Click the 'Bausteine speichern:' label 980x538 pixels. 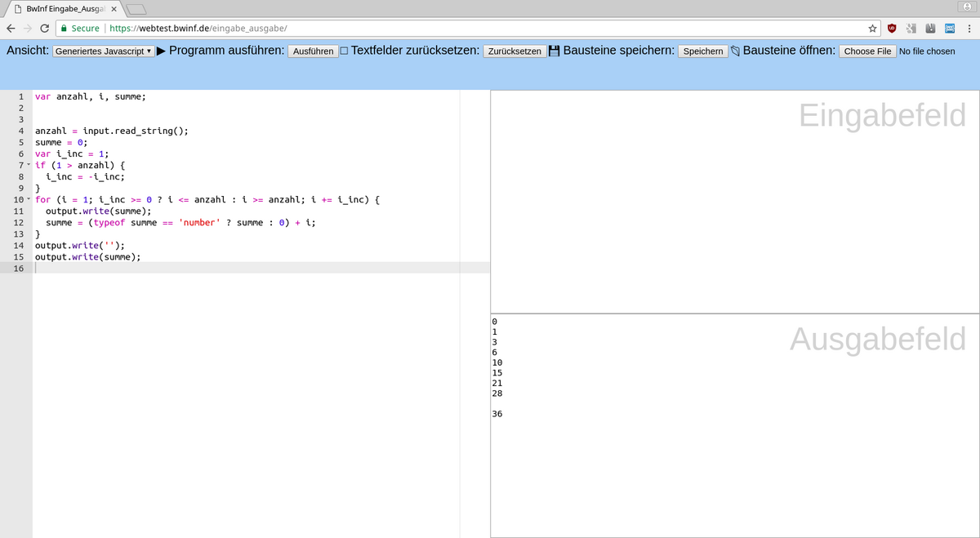click(619, 51)
